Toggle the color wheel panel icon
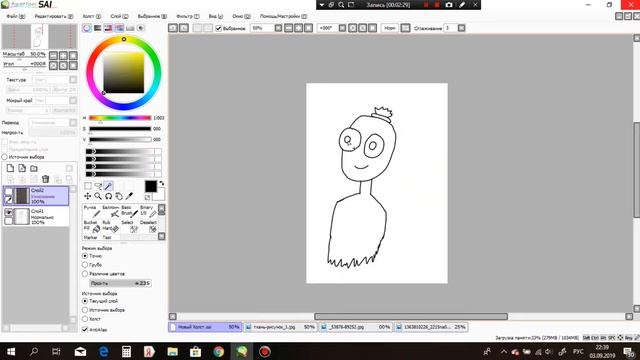 click(87, 28)
